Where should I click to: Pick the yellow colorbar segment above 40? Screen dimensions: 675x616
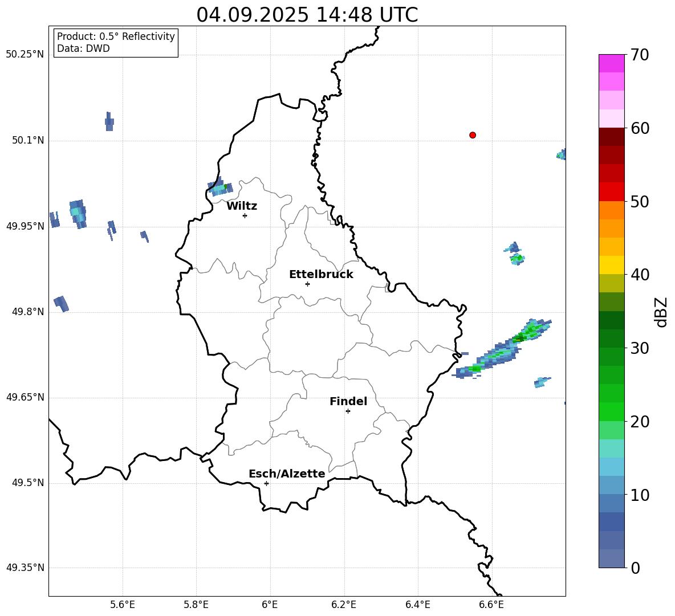coord(611,265)
